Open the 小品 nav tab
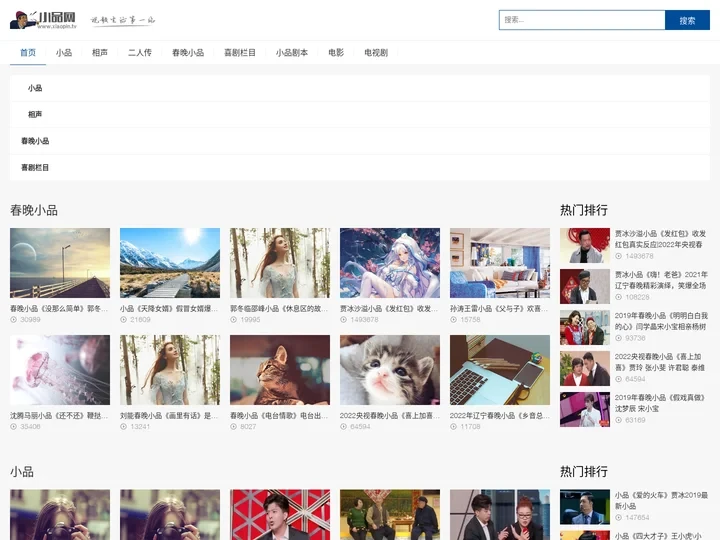 64,53
